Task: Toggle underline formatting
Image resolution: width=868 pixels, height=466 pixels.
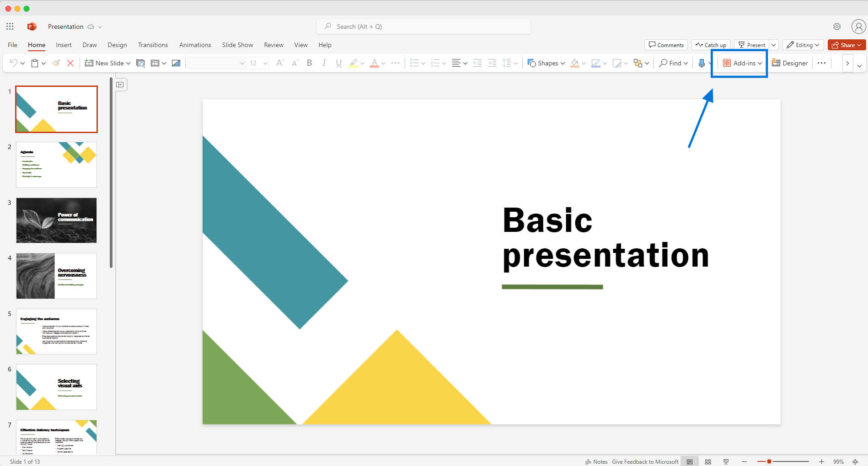Action: pos(338,63)
